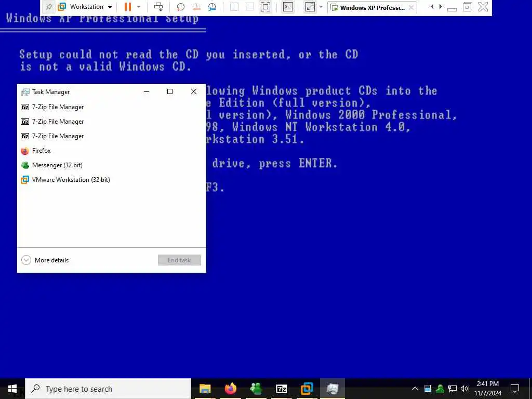532x399 pixels.
Task: Show hidden system tray icons
Action: coord(415,389)
